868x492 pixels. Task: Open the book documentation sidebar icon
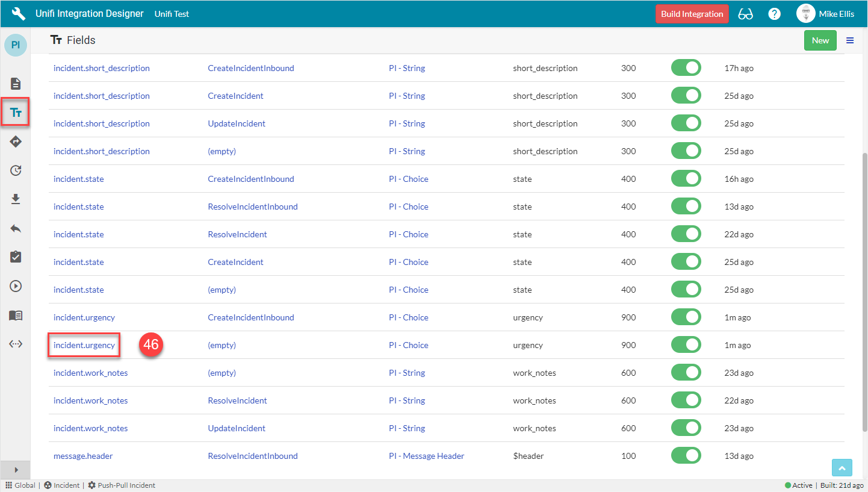click(x=16, y=315)
